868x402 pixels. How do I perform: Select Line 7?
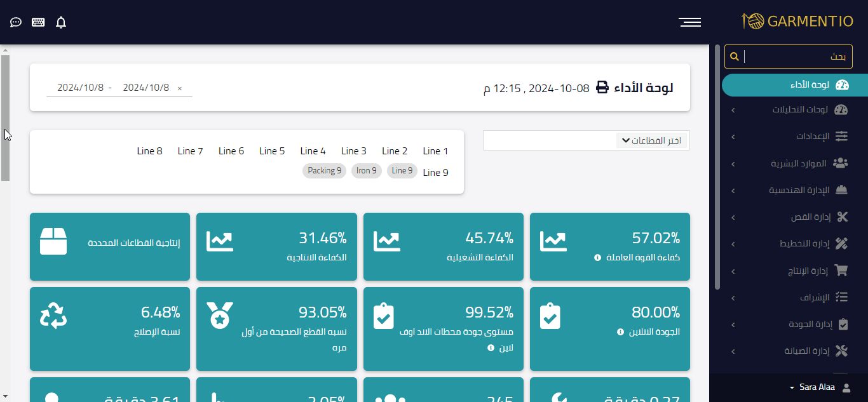pos(191,151)
